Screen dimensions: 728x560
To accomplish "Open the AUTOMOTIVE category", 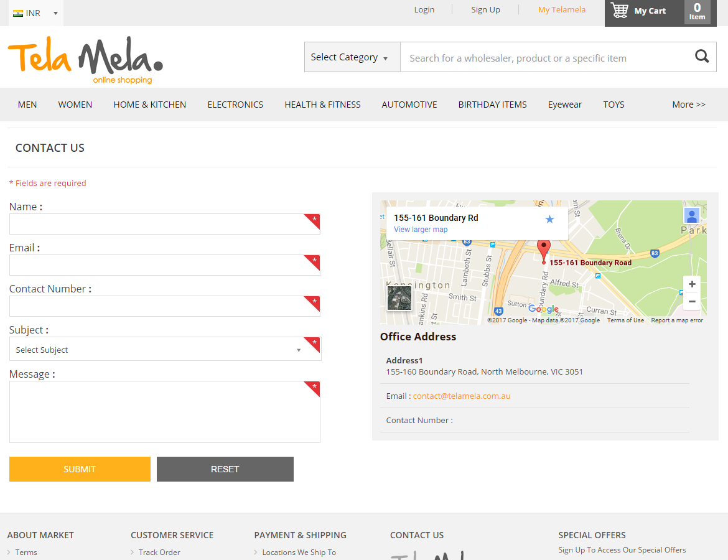I will (x=409, y=105).
